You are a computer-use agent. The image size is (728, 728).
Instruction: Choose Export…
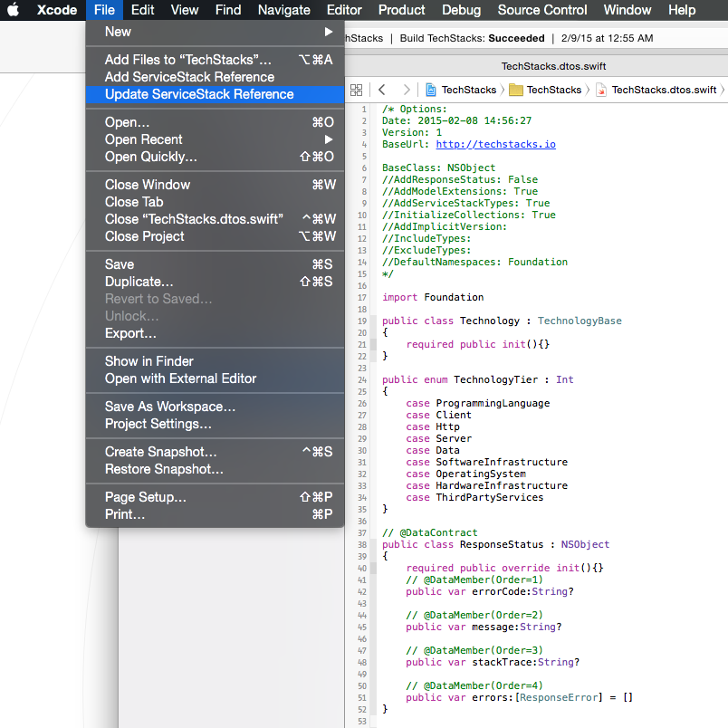[215, 333]
